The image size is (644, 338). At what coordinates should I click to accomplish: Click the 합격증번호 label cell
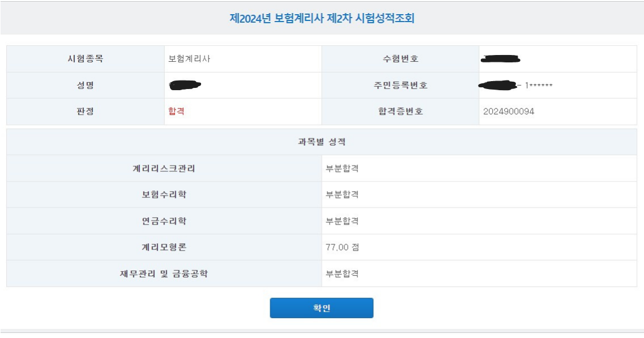[400, 111]
